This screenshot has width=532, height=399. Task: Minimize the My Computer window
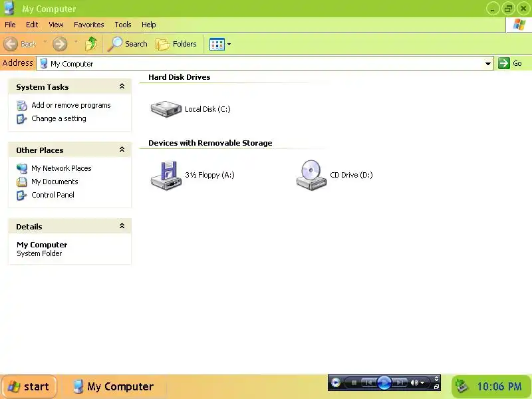tap(492, 8)
